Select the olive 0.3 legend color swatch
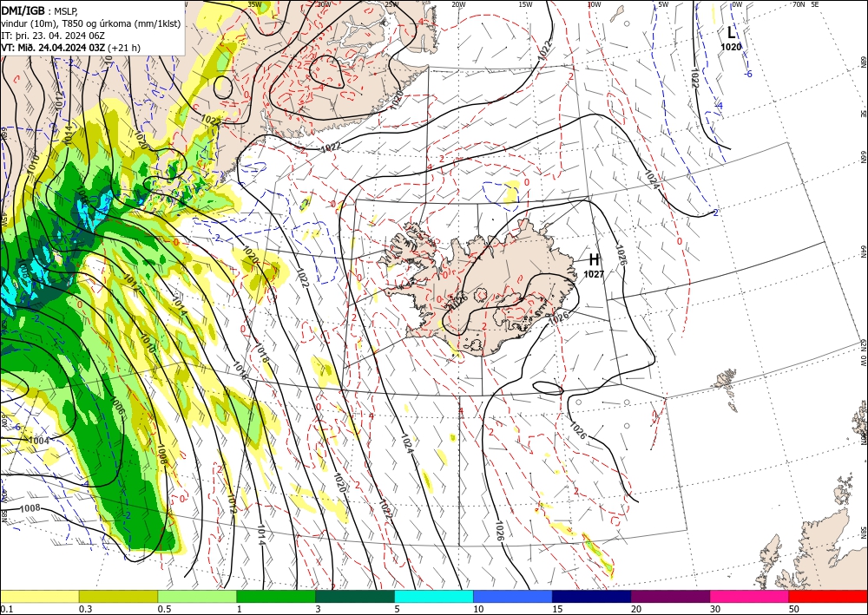The width and height of the screenshot is (868, 615). [x=118, y=596]
